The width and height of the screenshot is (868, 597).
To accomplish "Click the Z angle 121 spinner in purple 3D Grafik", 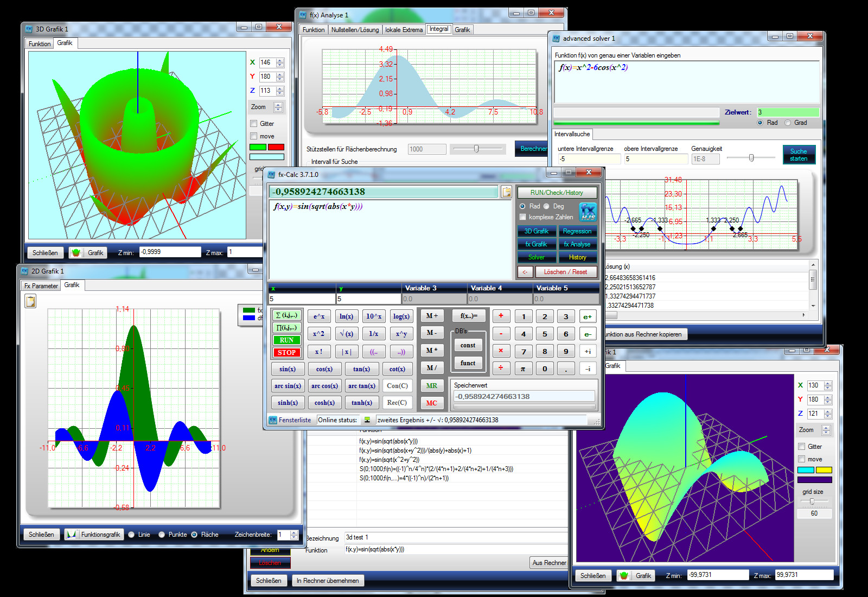I will click(x=828, y=414).
